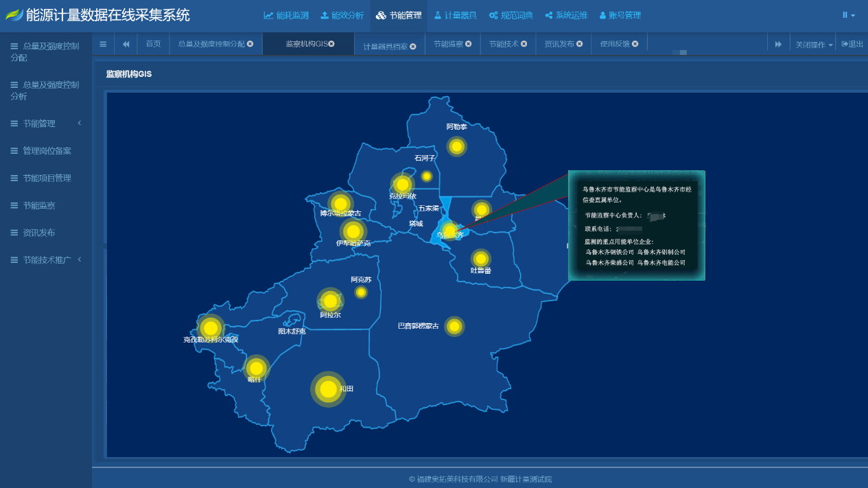
Task: Open 管理岗位备案 in the sidebar
Action: [45, 150]
